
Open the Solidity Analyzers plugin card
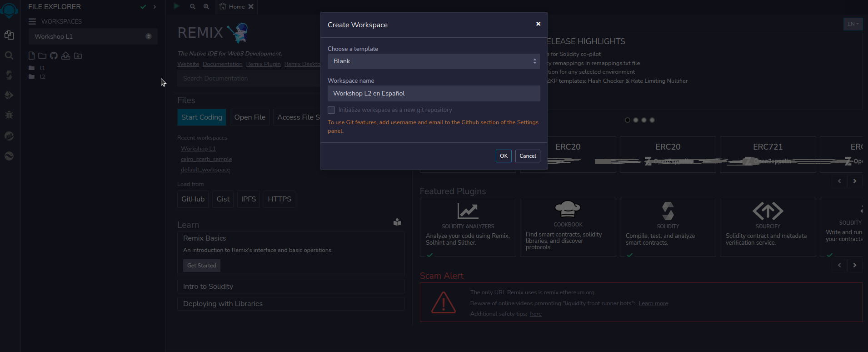468,227
